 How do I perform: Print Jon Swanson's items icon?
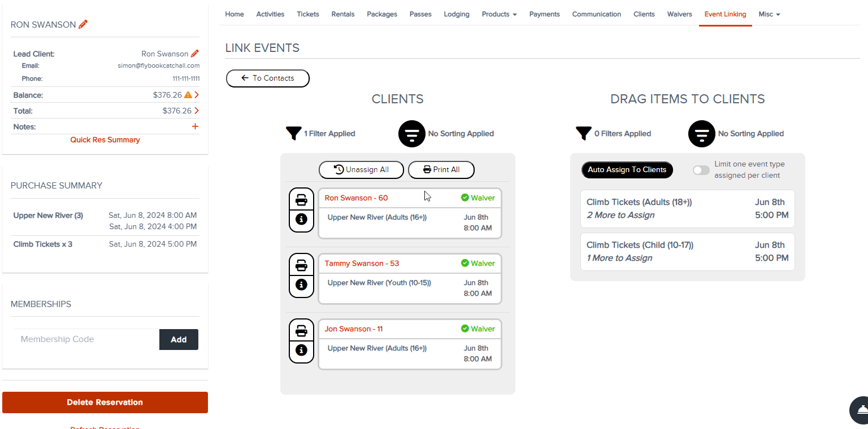click(301, 331)
